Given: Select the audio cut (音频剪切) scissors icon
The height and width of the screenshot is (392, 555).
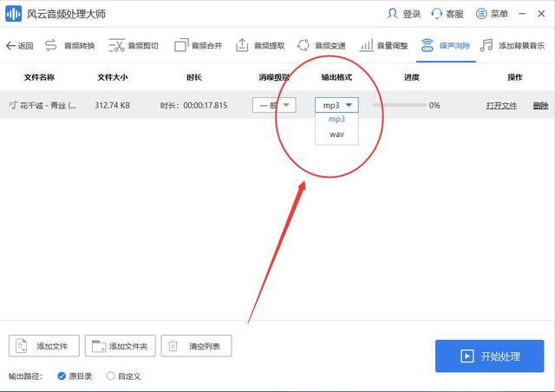Looking at the screenshot, I should tap(116, 45).
